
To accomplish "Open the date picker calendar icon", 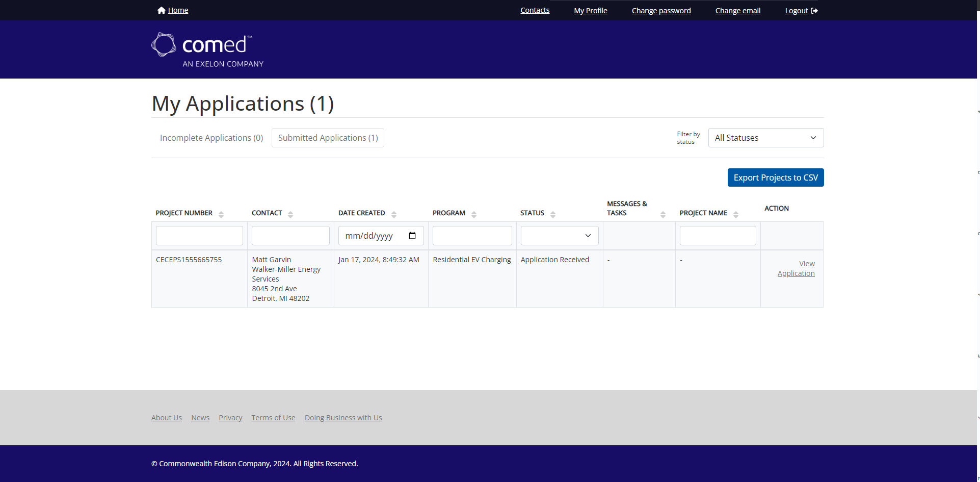I will [x=412, y=236].
